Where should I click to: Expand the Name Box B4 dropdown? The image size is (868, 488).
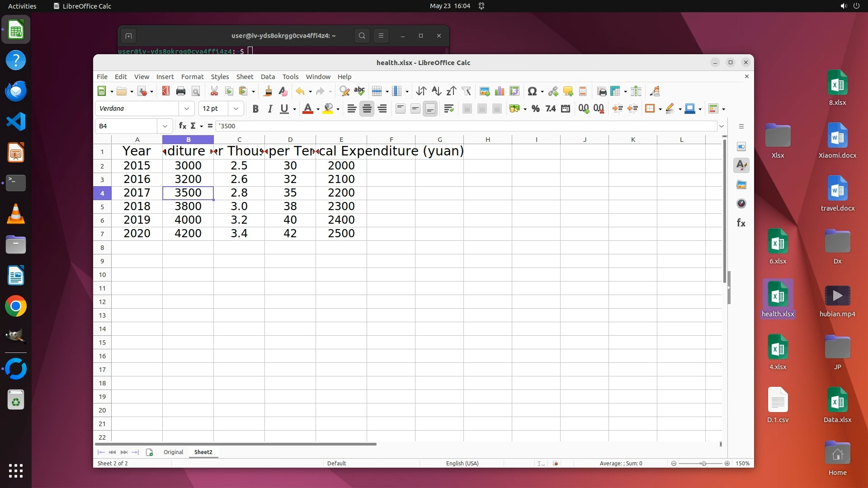(165, 126)
